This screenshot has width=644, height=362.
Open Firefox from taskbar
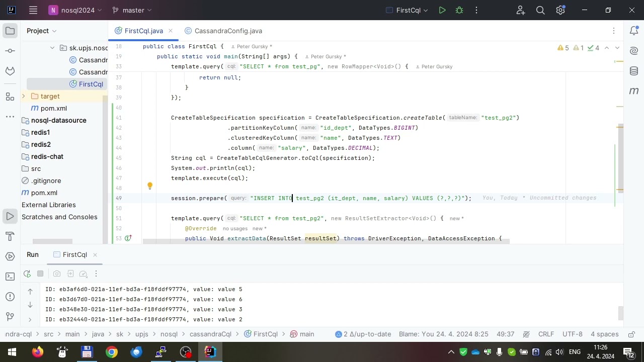(38, 352)
